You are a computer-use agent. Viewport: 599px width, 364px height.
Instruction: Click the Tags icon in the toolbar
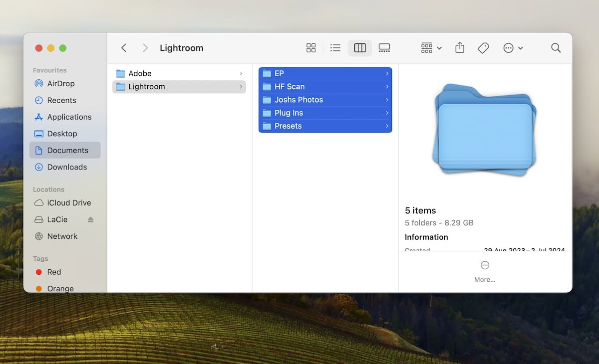(x=483, y=47)
